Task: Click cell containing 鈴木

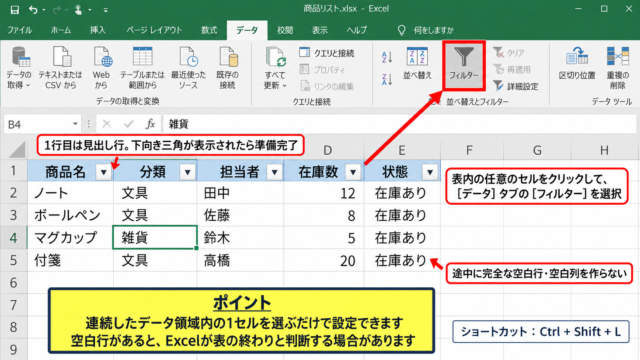Action: [x=240, y=238]
